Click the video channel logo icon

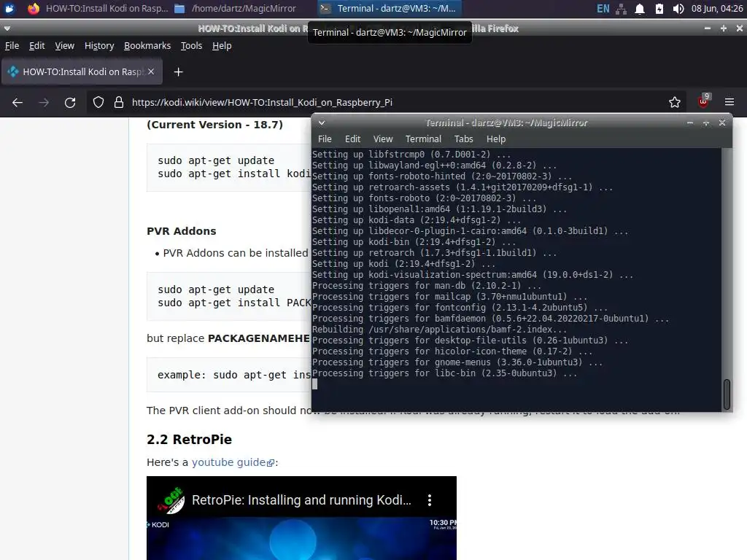click(171, 500)
